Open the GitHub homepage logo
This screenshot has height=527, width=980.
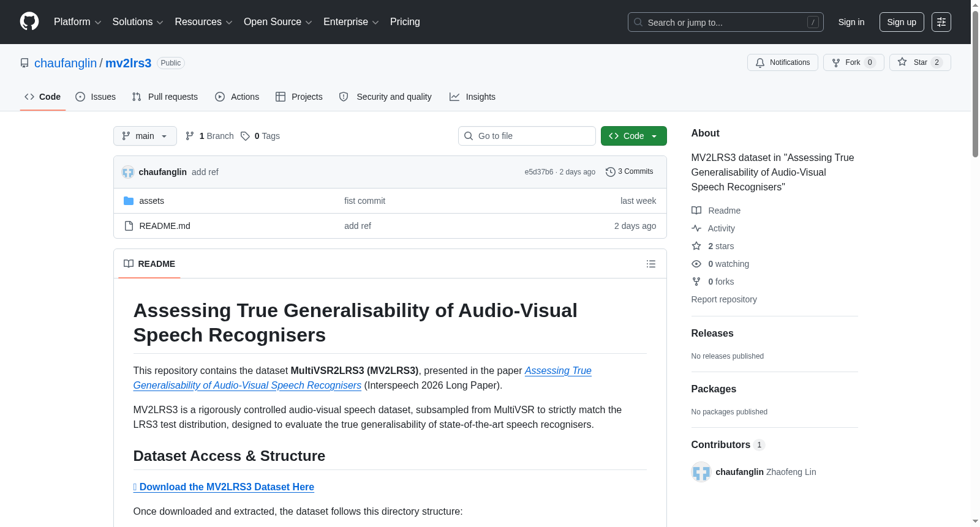coord(29,22)
